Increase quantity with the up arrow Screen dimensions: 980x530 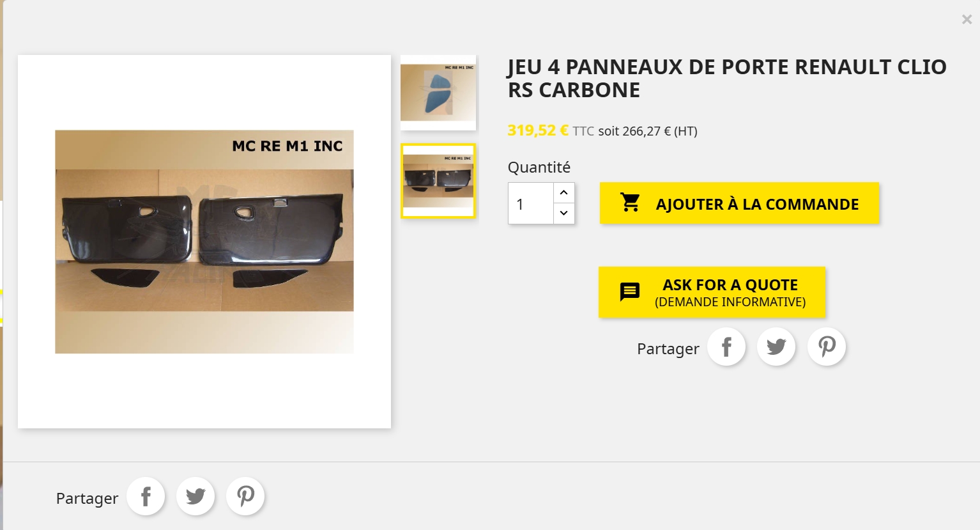click(x=563, y=192)
